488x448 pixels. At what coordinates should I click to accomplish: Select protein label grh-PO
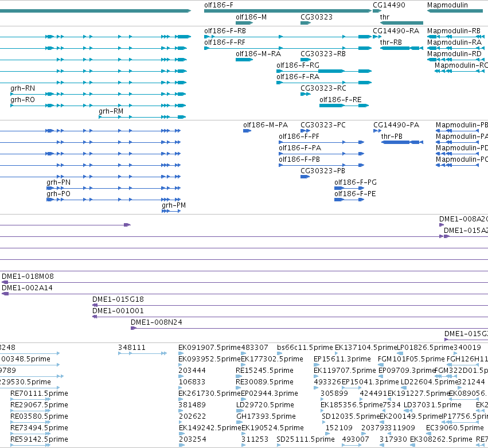click(x=58, y=194)
